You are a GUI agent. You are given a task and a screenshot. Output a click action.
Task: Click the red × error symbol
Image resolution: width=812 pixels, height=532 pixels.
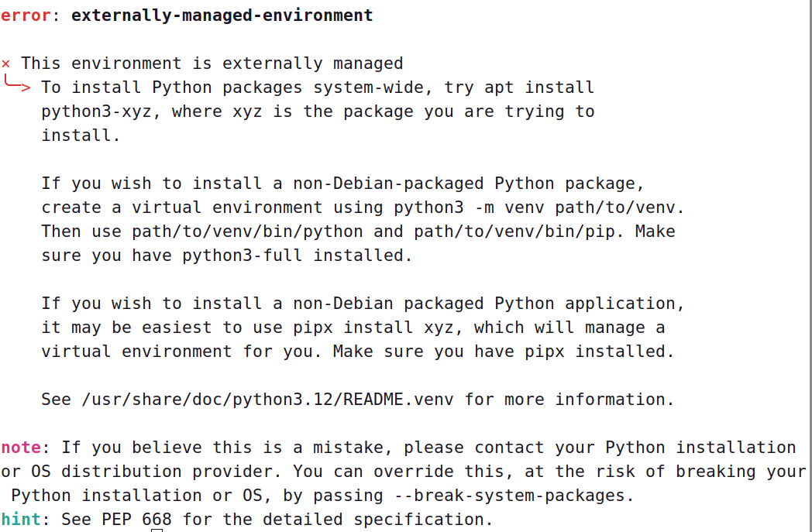coord(6,63)
